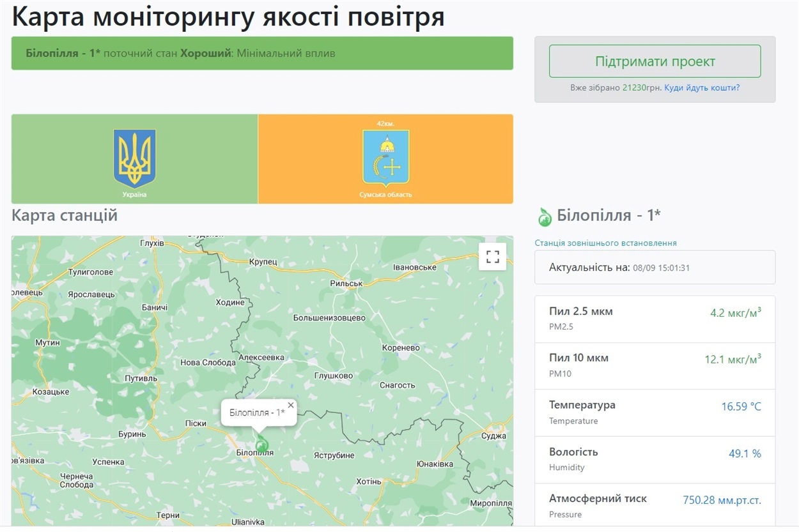Click the Вологість 49.1 % value
Viewport: 799px width, 532px height.
(745, 453)
